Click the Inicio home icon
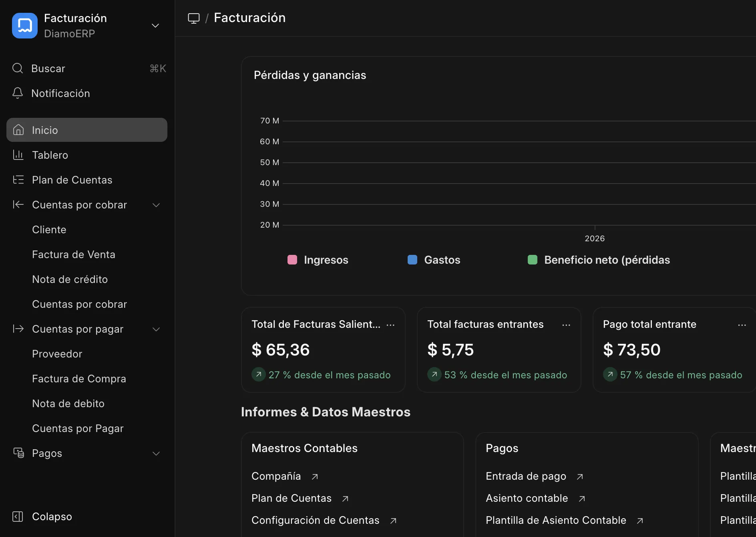Viewport: 756px width, 537px height. 18,130
